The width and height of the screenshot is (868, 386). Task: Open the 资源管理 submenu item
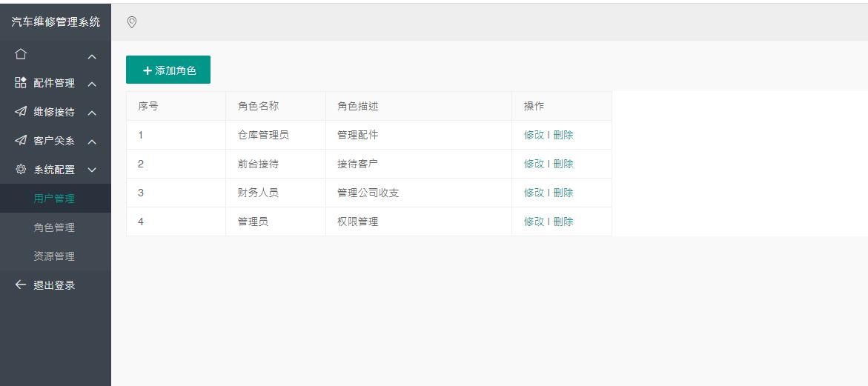pos(54,256)
